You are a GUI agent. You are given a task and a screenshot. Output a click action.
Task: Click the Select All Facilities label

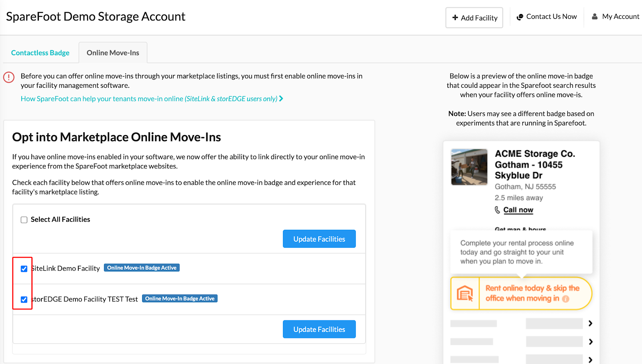tap(60, 219)
